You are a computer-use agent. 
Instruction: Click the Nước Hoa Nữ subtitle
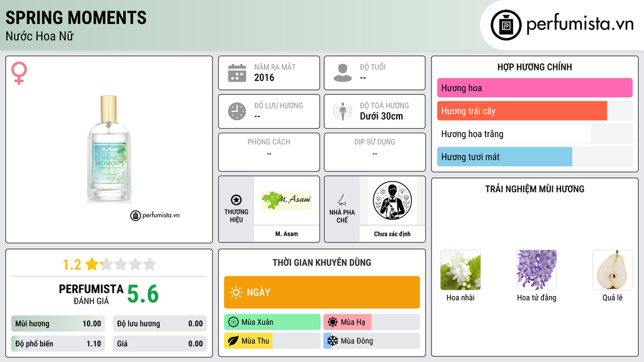40,36
